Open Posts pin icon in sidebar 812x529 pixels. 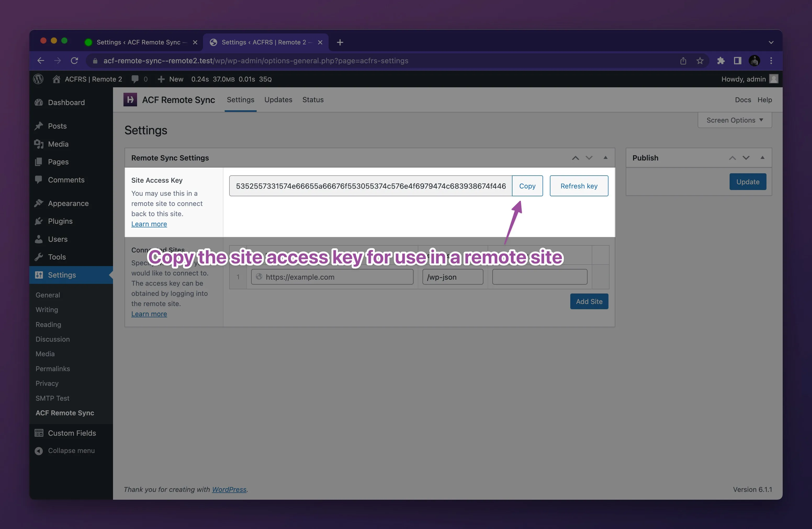pyautogui.click(x=39, y=126)
